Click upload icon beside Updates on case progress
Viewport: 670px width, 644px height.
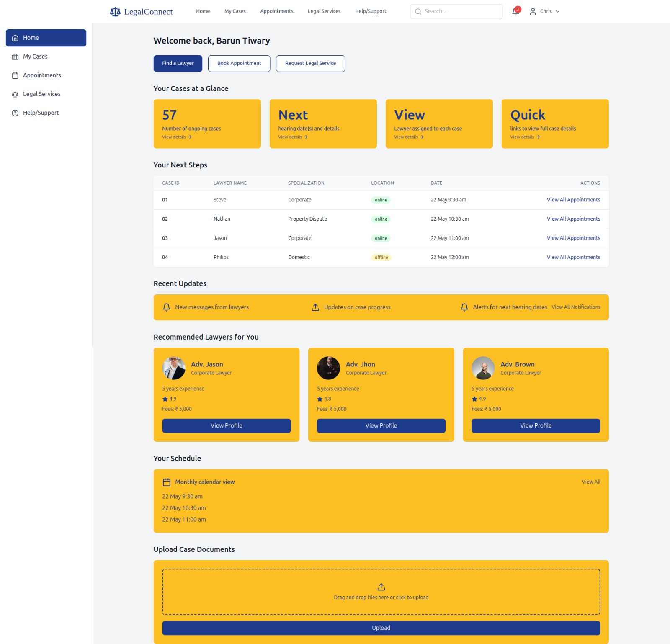(x=315, y=307)
